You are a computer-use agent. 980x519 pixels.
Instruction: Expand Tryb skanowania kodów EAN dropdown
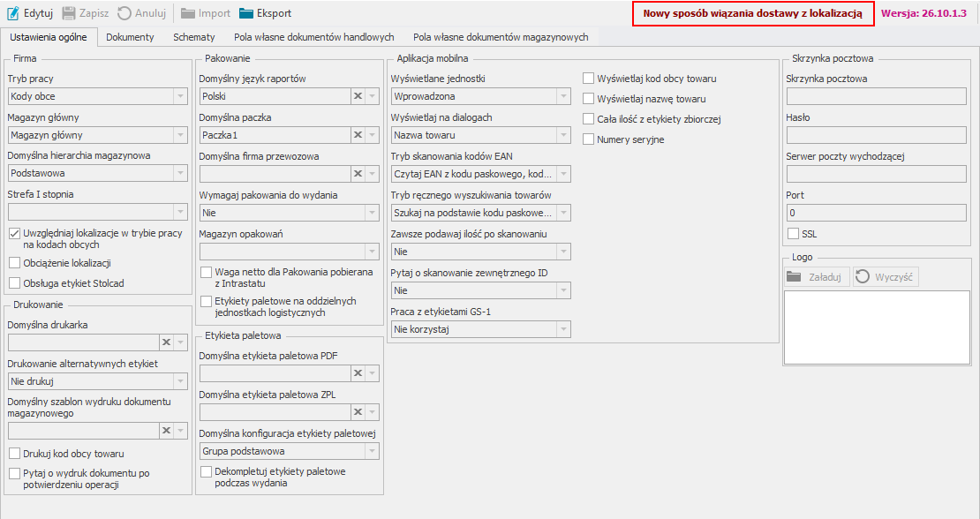[x=564, y=174]
